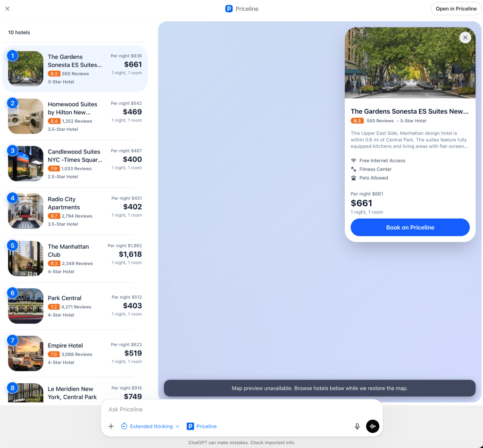
Task: Select map marker number 5 badge
Action: coord(13,245)
